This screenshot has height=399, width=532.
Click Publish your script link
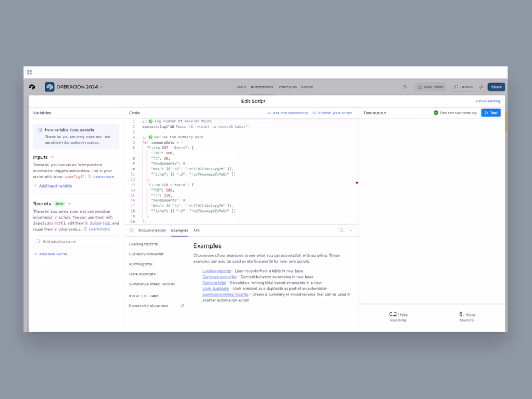pyautogui.click(x=332, y=113)
